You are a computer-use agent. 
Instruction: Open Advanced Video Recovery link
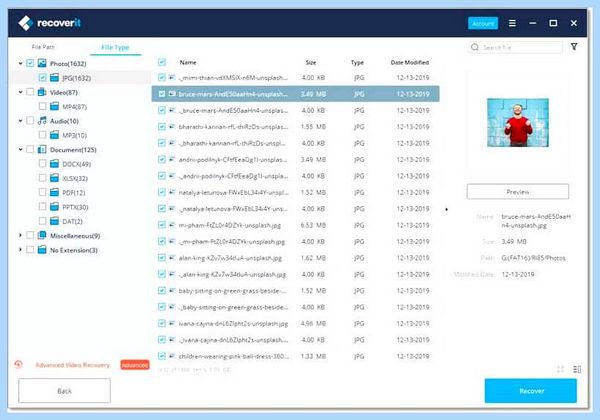point(72,365)
